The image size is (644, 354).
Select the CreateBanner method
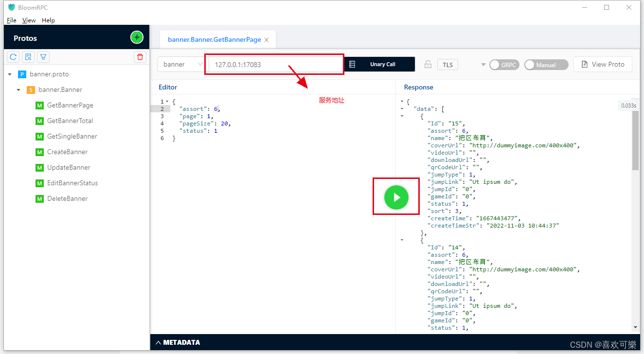(67, 152)
